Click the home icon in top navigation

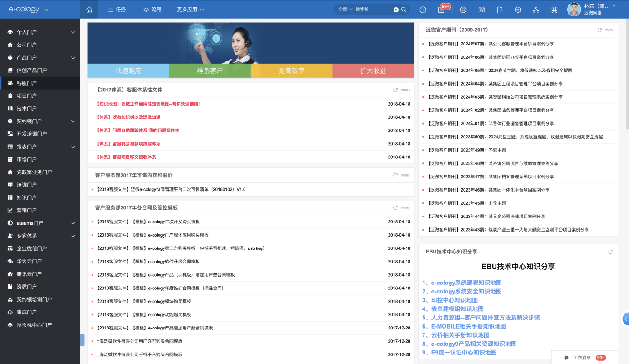click(x=89, y=10)
